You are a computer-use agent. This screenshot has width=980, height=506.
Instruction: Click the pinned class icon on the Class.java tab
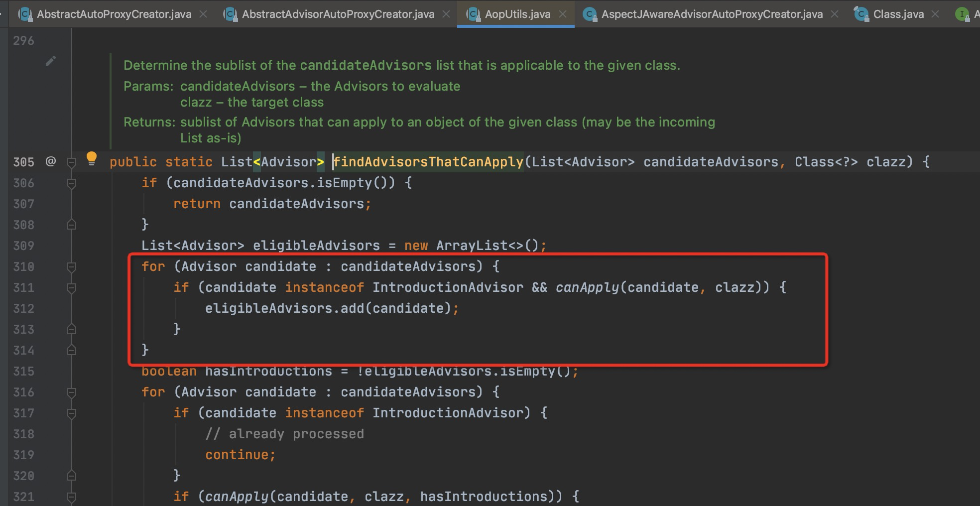tap(861, 14)
